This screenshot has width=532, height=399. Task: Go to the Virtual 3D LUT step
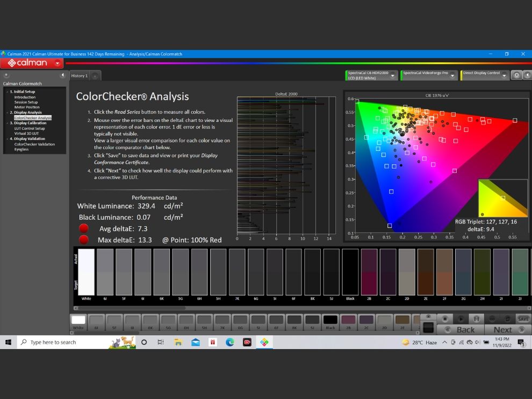[x=26, y=134]
